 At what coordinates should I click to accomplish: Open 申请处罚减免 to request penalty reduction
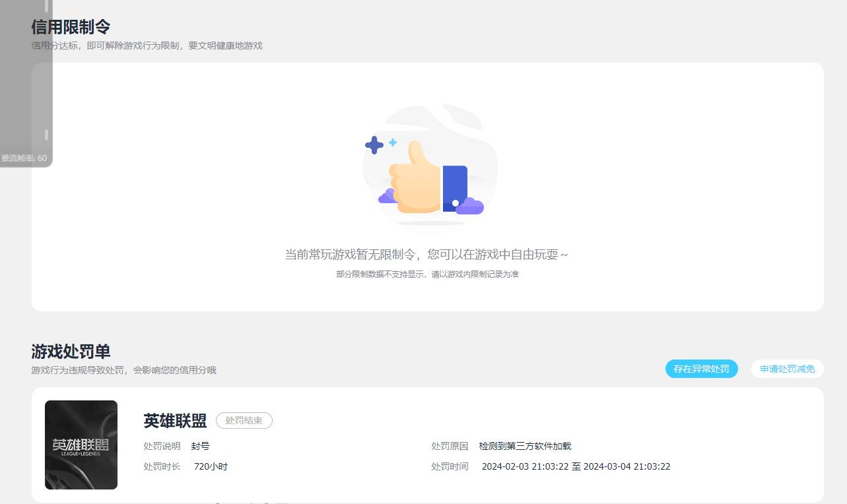pos(787,369)
